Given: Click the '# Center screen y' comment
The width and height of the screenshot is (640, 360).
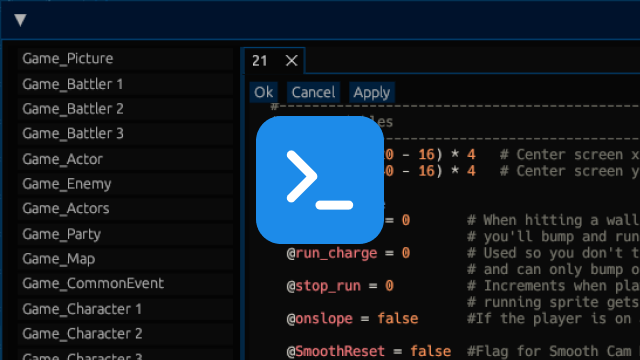Looking at the screenshot, I should (x=569, y=171).
